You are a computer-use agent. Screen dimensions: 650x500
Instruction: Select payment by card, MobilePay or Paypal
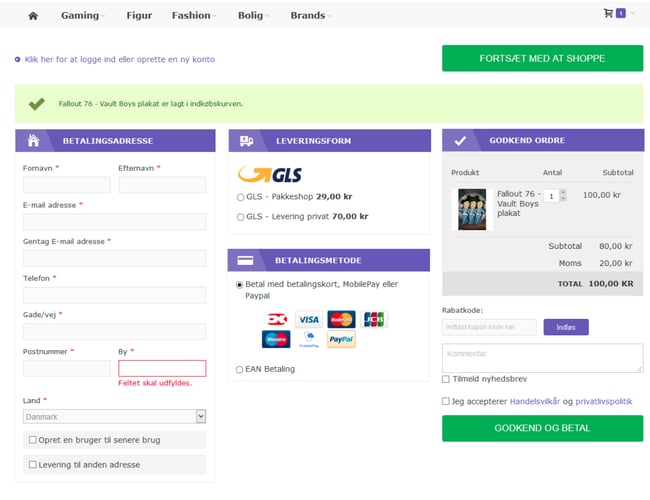pos(239,285)
